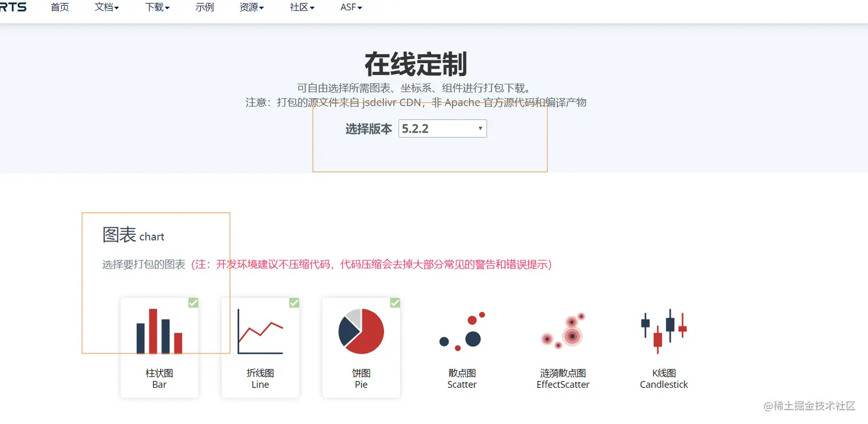Expand the 资源 menu
This screenshot has width=868, height=424.
[251, 7]
